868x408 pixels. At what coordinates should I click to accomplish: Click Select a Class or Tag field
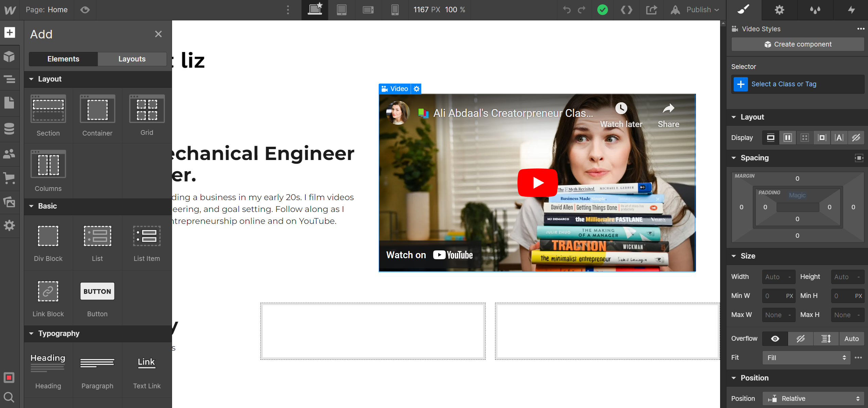pyautogui.click(x=797, y=84)
